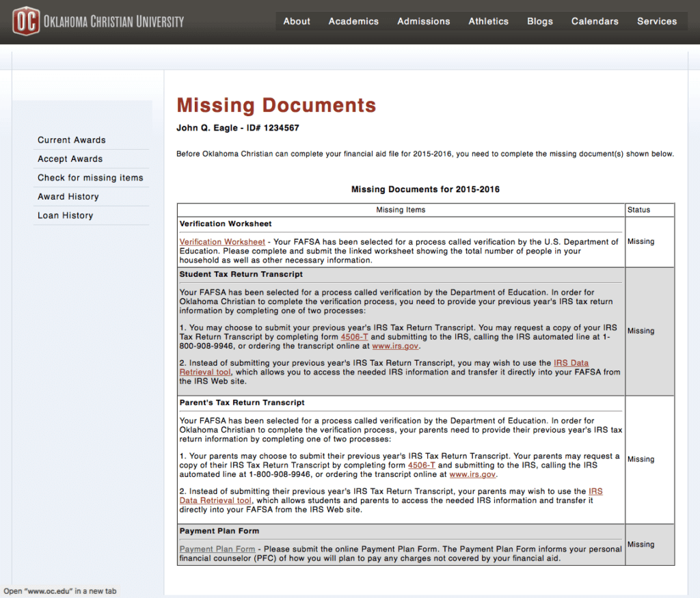Viewport: 700px width, 598px height.
Task: Select the 'John Q. Eagle - ID# 1234567' text
Action: coord(237,128)
